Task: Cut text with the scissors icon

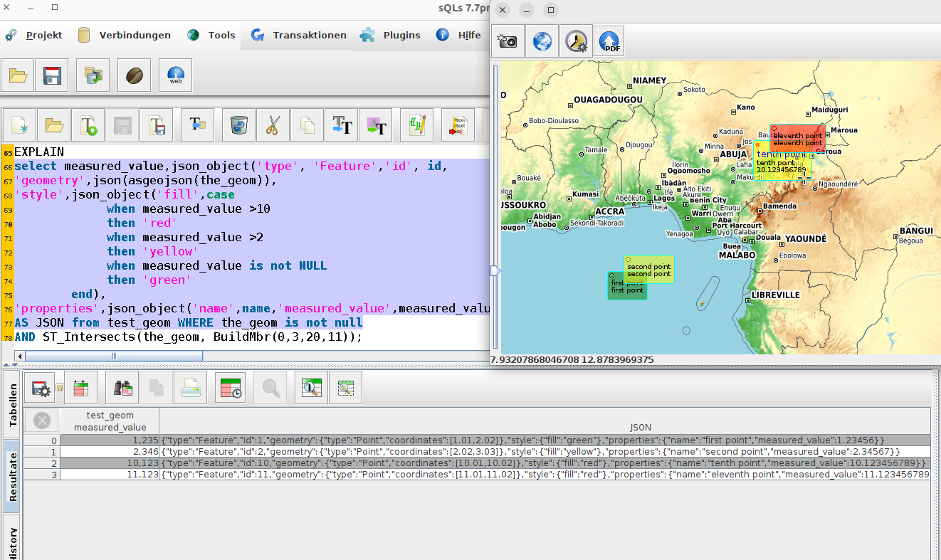Action: coord(273,126)
